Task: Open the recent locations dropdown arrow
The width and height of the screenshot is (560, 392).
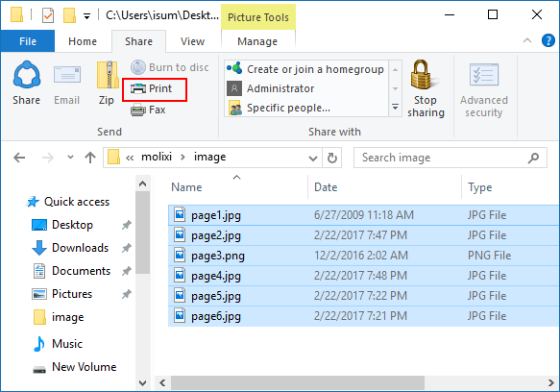Action: pyautogui.click(x=70, y=158)
